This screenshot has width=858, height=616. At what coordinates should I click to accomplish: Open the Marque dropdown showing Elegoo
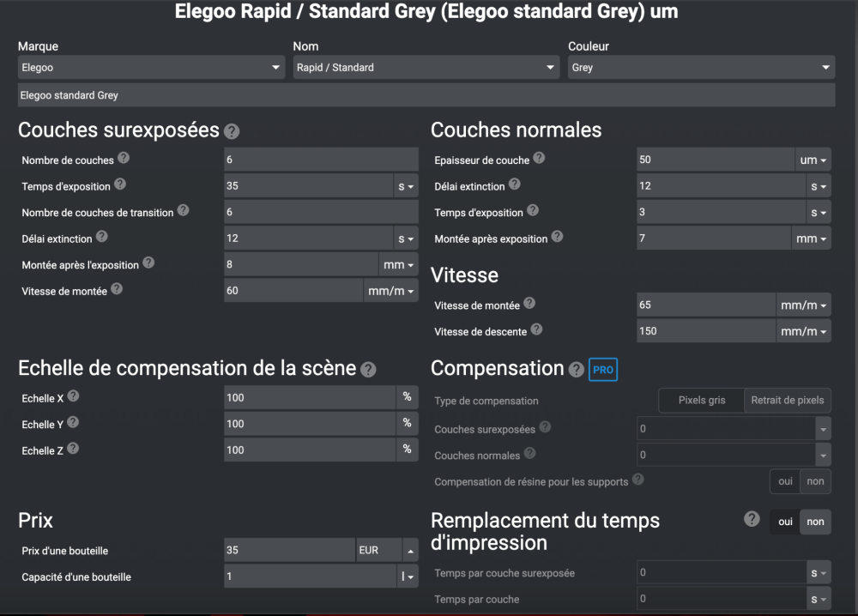tap(151, 68)
